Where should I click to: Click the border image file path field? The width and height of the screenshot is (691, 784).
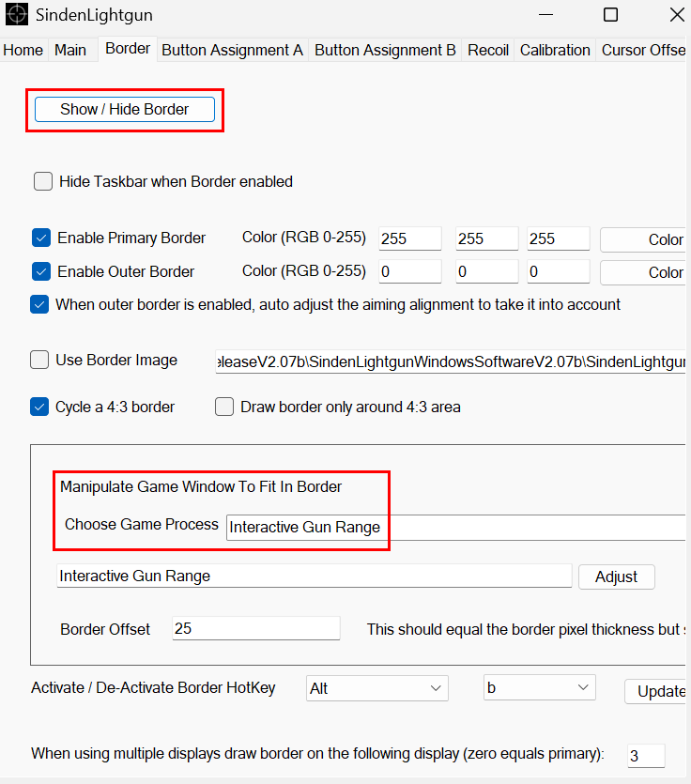[x=451, y=361]
